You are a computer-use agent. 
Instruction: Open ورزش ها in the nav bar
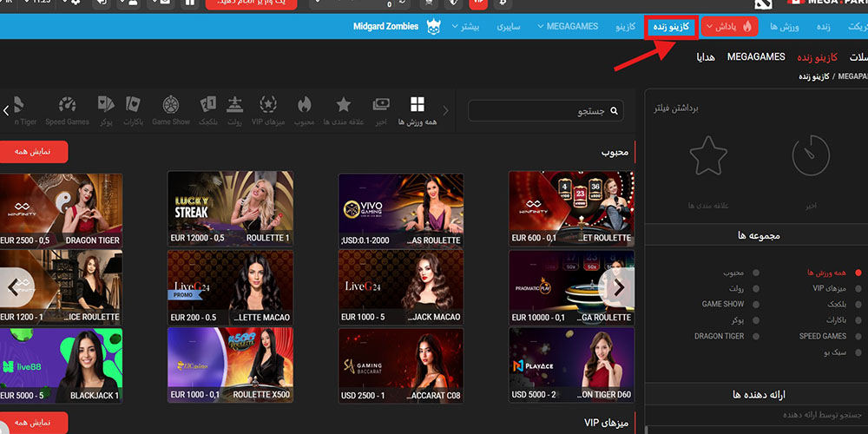[x=785, y=27]
